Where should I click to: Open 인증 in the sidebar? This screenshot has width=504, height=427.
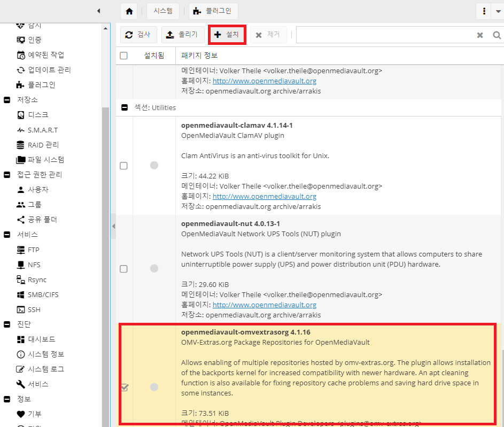pyautogui.click(x=29, y=40)
